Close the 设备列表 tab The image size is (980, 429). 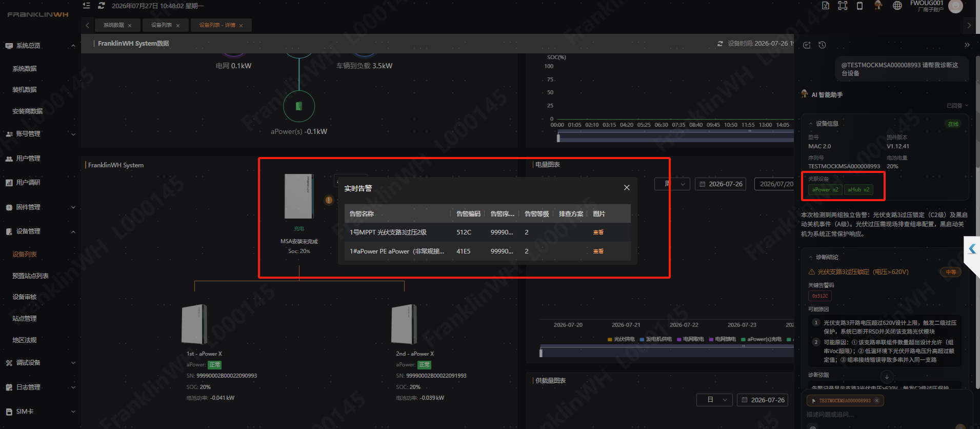[178, 26]
